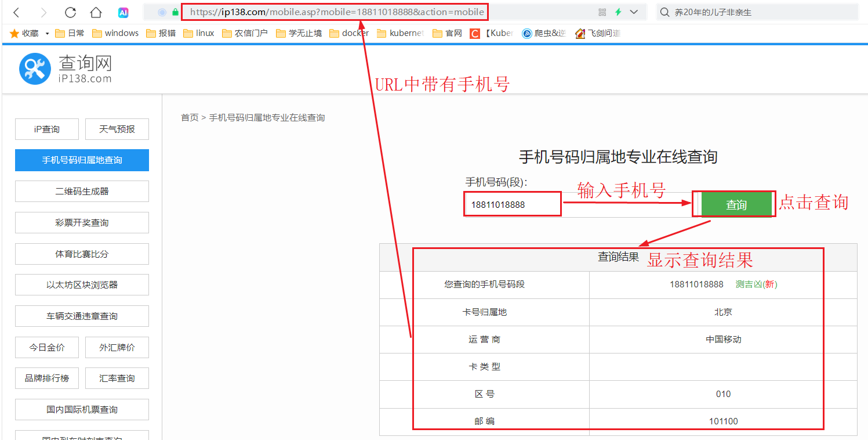Open the 飞剑问道 bookmark
The width and height of the screenshot is (868, 440).
coord(597,33)
